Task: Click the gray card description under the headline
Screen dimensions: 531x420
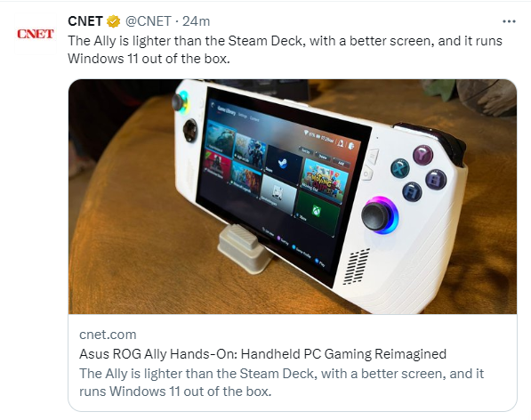Action: click(x=281, y=383)
